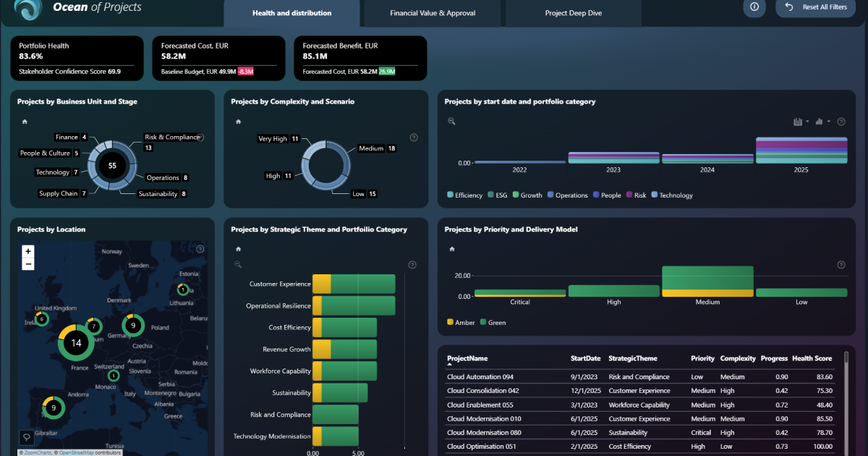Select the Cloud Modernisation 080 row
868x456 pixels.
pyautogui.click(x=639, y=433)
